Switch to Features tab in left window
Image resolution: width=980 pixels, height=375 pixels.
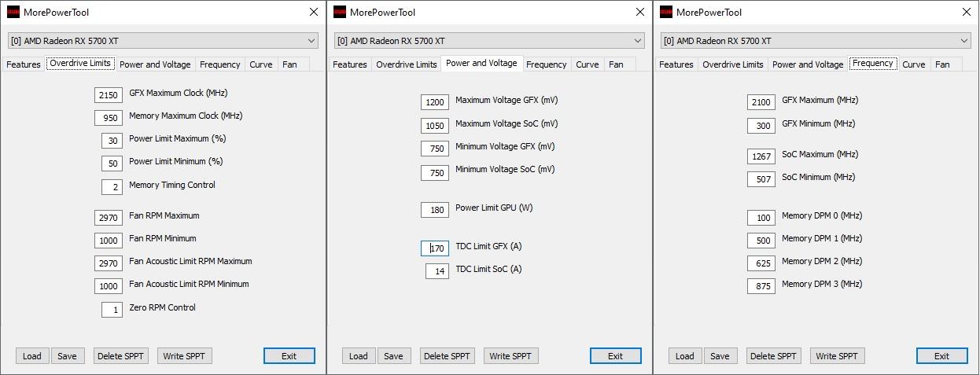(24, 64)
